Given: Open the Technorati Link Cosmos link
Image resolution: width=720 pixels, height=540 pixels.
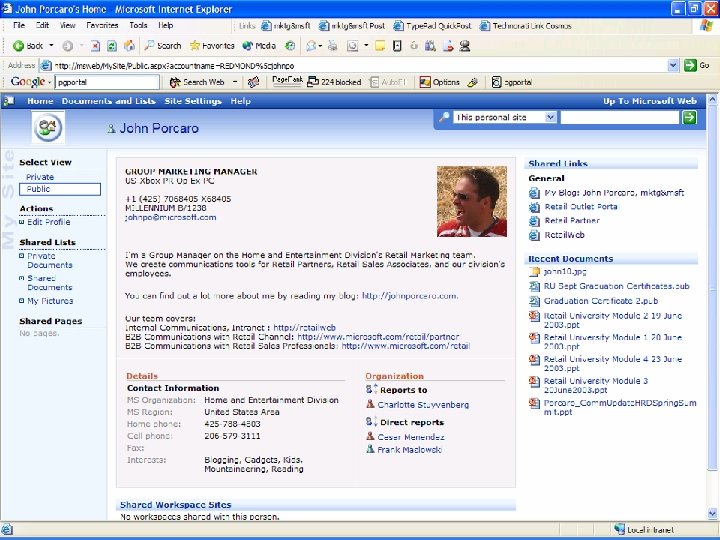Looking at the screenshot, I should pos(525,26).
